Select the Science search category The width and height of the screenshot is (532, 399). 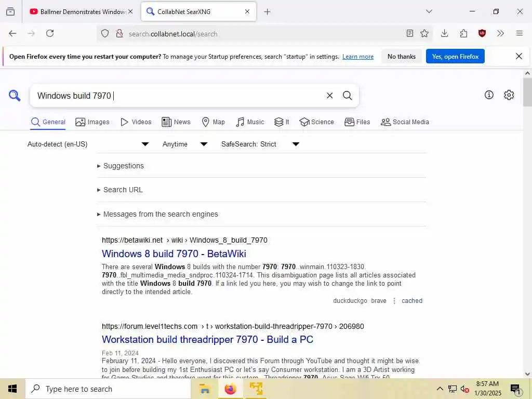coord(316,122)
